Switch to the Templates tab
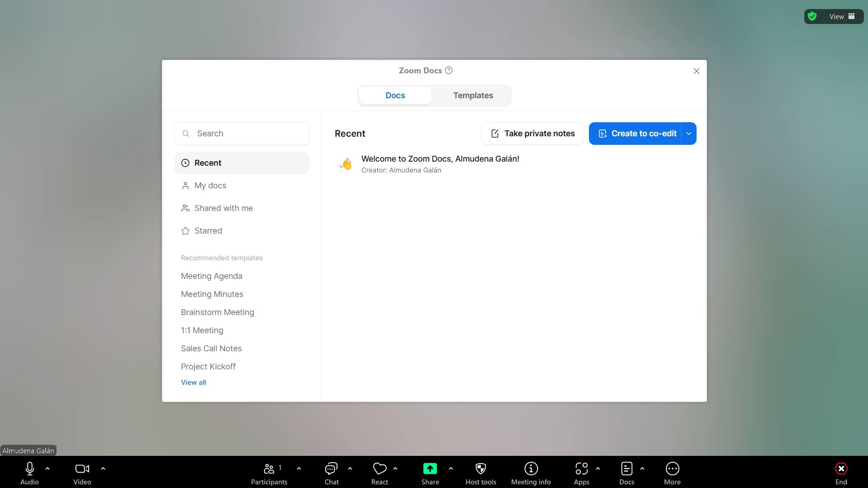Viewport: 868px width, 488px height. click(x=473, y=95)
